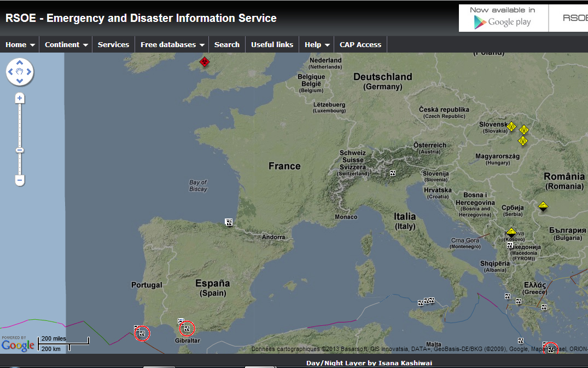This screenshot has width=588, height=368.
Task: Pan the map right with the arrow
Action: (x=29, y=71)
